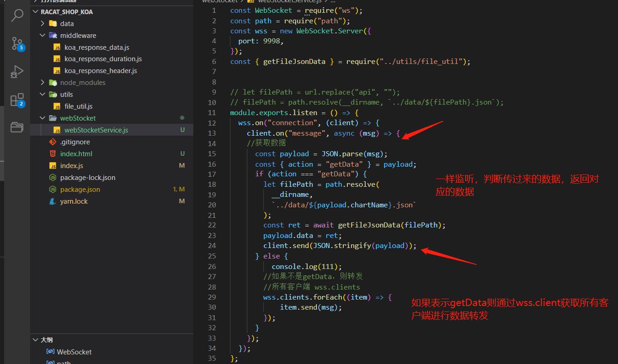Open package.json in the explorer
Viewport: 618px width, 364px height.
[x=112, y=190]
